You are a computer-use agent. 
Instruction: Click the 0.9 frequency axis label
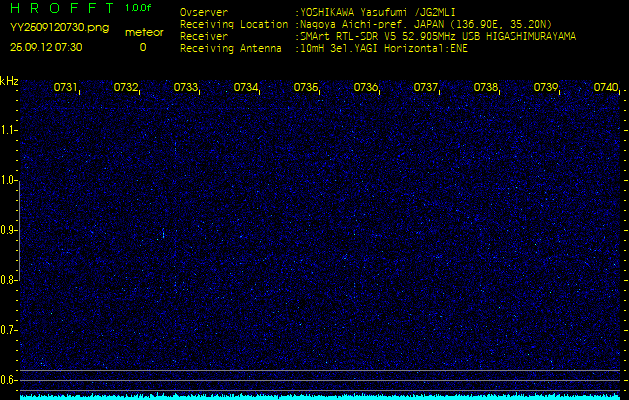[9, 230]
